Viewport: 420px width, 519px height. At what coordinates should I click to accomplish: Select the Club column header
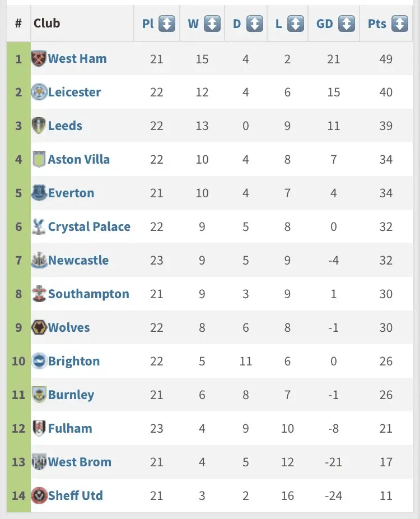(47, 24)
